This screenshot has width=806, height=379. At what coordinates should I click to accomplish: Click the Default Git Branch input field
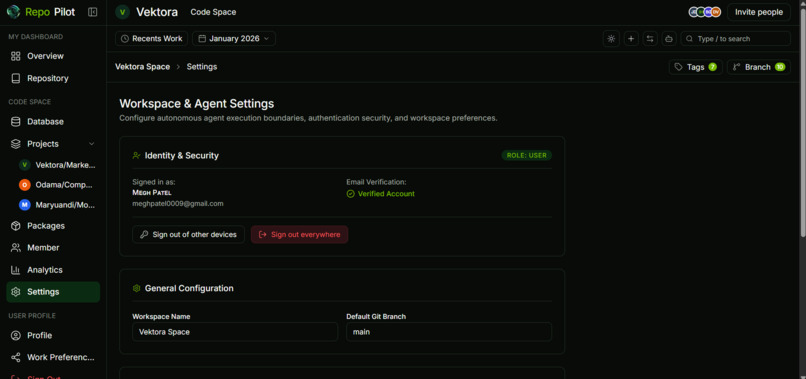coord(449,332)
